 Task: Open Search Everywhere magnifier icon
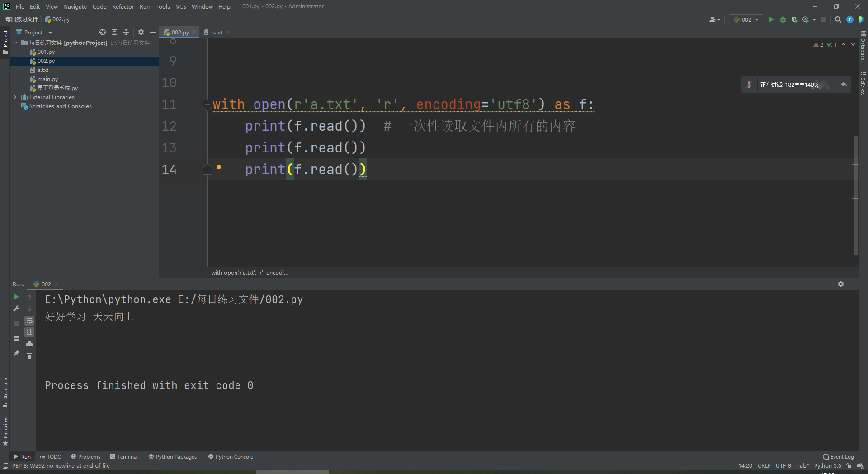(x=838, y=19)
